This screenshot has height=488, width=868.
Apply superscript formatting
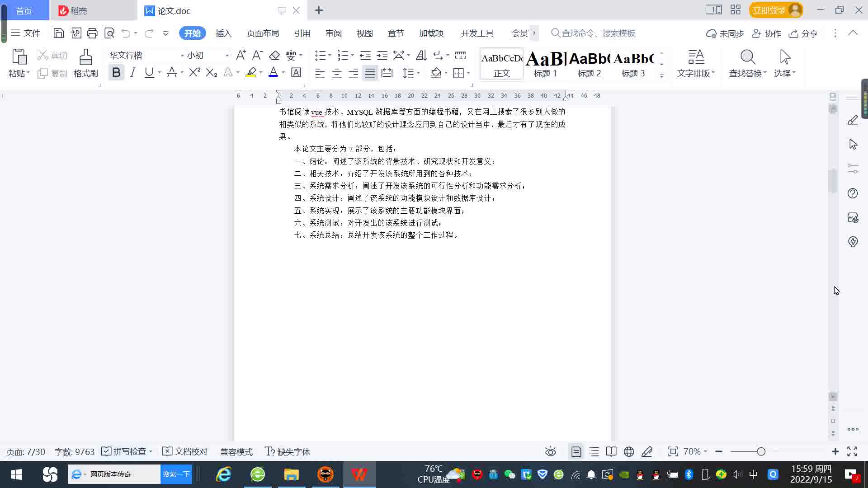(x=194, y=72)
